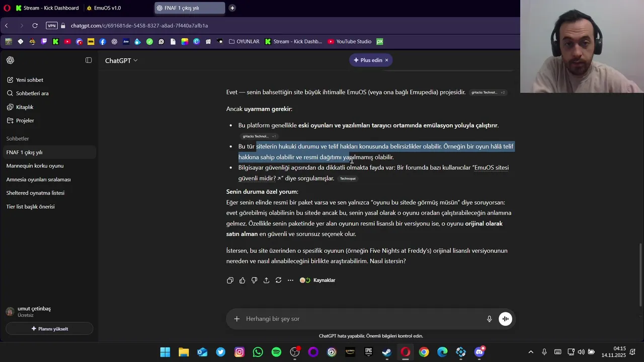Screen dimensions: 644x362
Task: Click Plus edin upgrade button
Action: pos(368,60)
